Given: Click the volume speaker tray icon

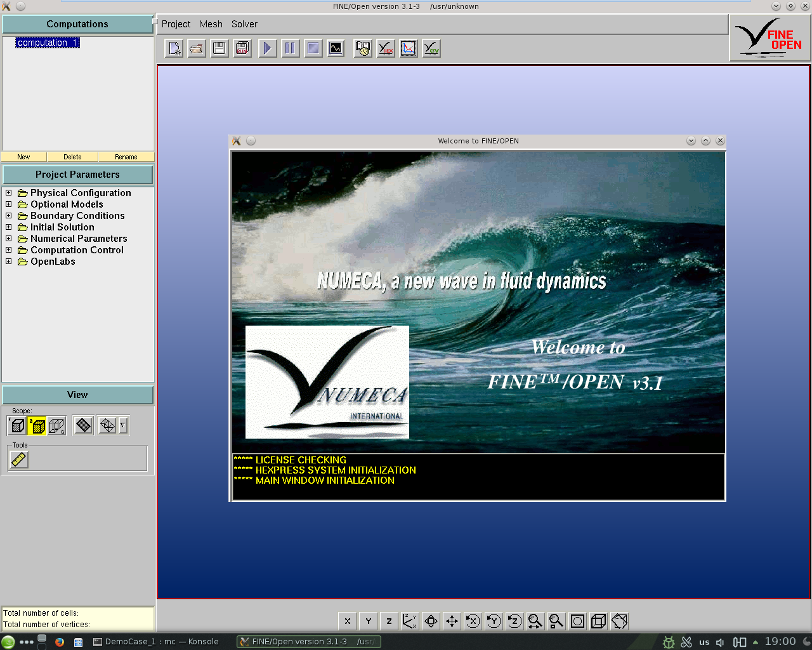Looking at the screenshot, I should [x=719, y=642].
